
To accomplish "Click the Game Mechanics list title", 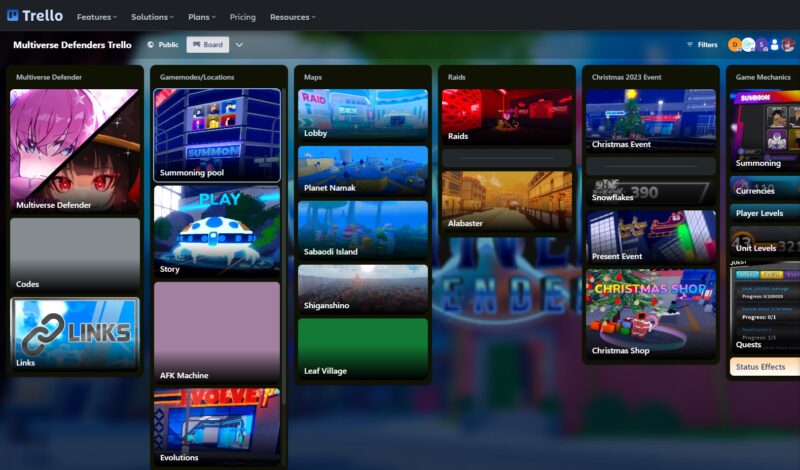I will (x=763, y=77).
